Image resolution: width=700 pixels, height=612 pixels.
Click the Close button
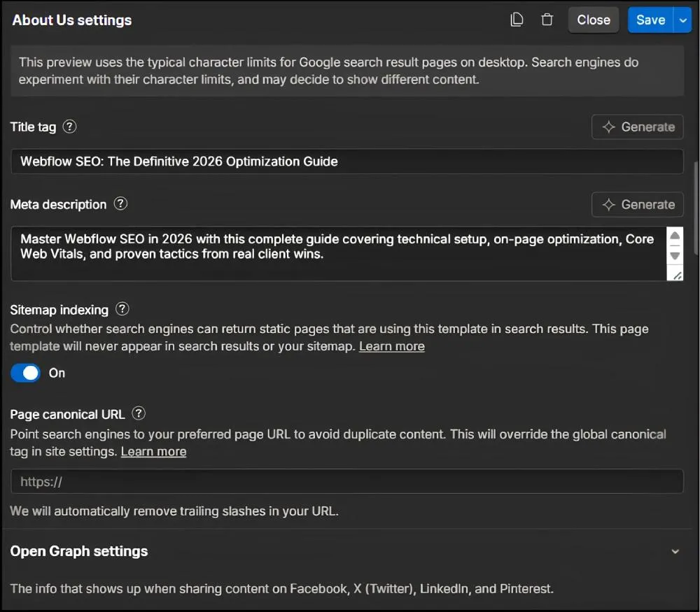[594, 20]
